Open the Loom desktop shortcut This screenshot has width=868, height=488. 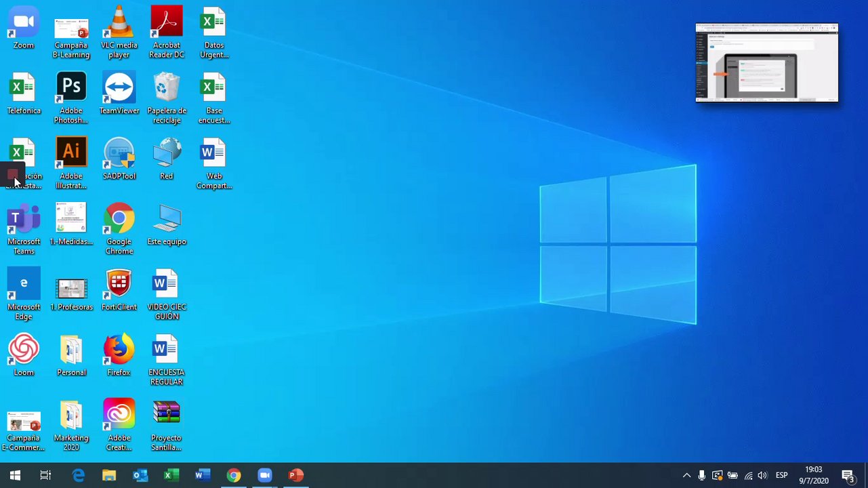coord(24,355)
